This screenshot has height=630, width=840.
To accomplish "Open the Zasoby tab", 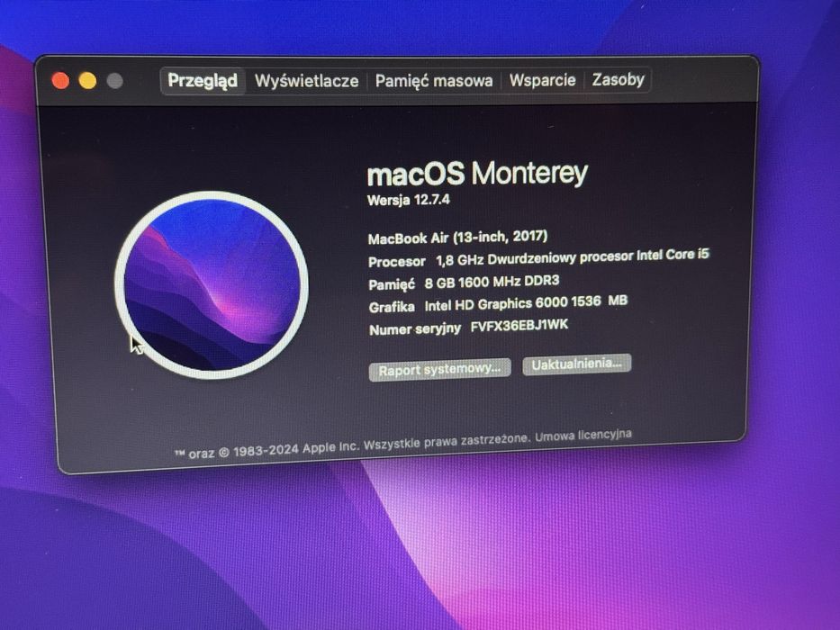I will tap(619, 80).
